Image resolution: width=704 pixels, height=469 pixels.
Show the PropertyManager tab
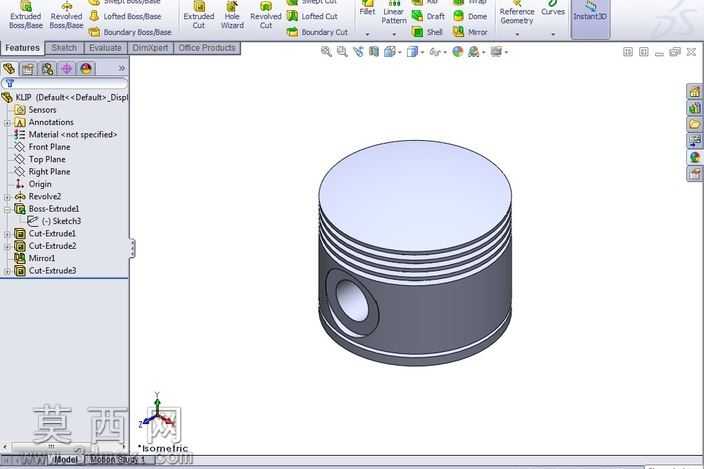coord(28,69)
